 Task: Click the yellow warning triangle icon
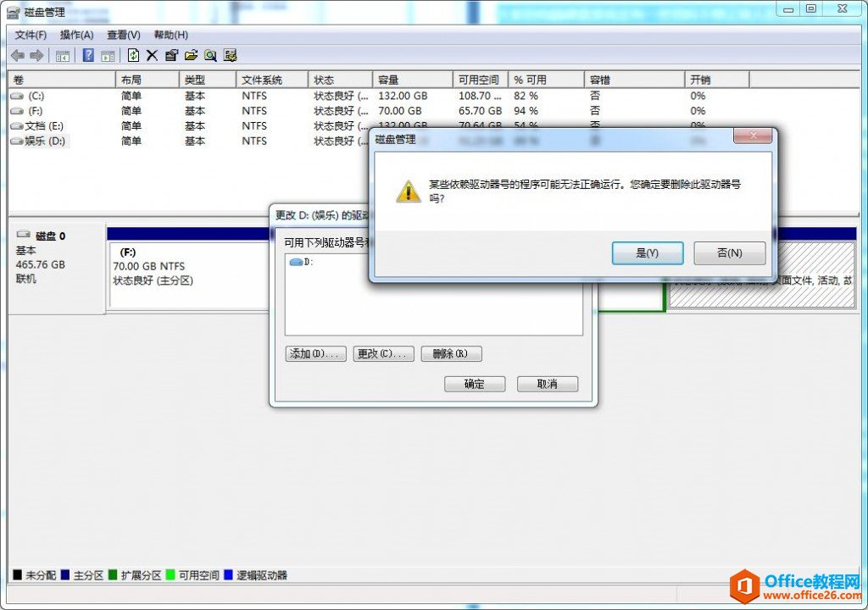coord(408,191)
